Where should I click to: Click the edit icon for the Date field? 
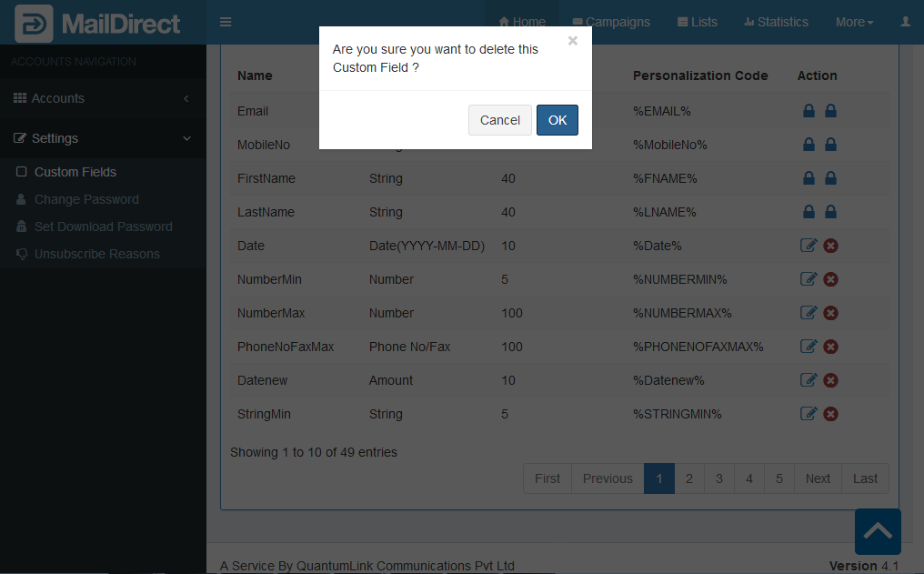808,246
